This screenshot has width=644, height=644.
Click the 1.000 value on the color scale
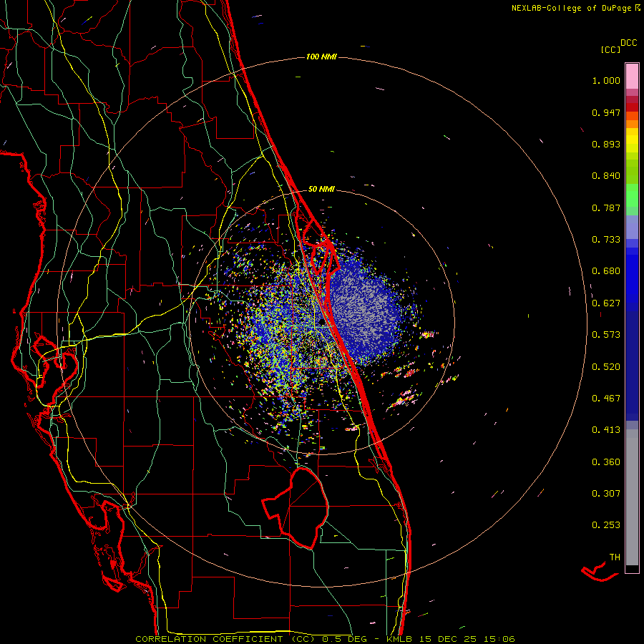(606, 80)
